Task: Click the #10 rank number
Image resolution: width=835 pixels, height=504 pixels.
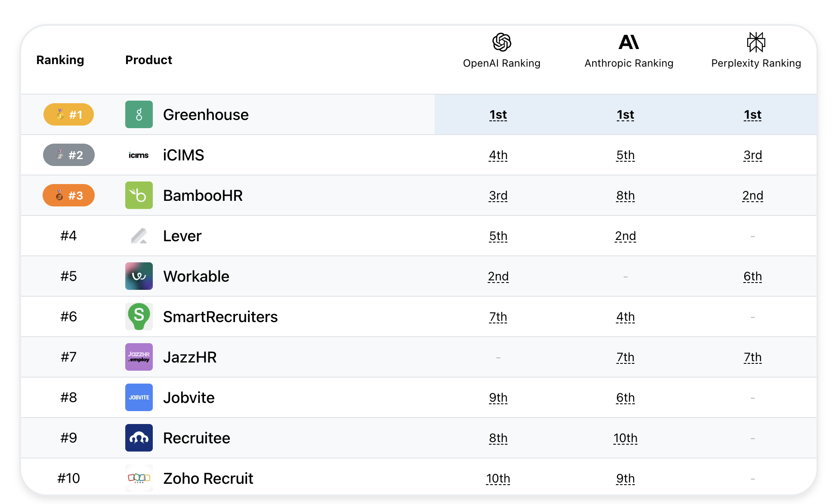Action: pyautogui.click(x=68, y=478)
